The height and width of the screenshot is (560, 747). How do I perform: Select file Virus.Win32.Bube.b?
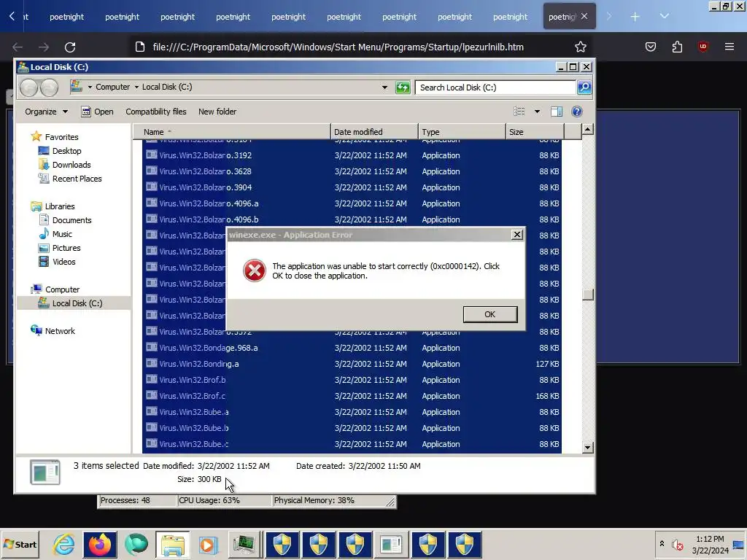pyautogui.click(x=352, y=428)
